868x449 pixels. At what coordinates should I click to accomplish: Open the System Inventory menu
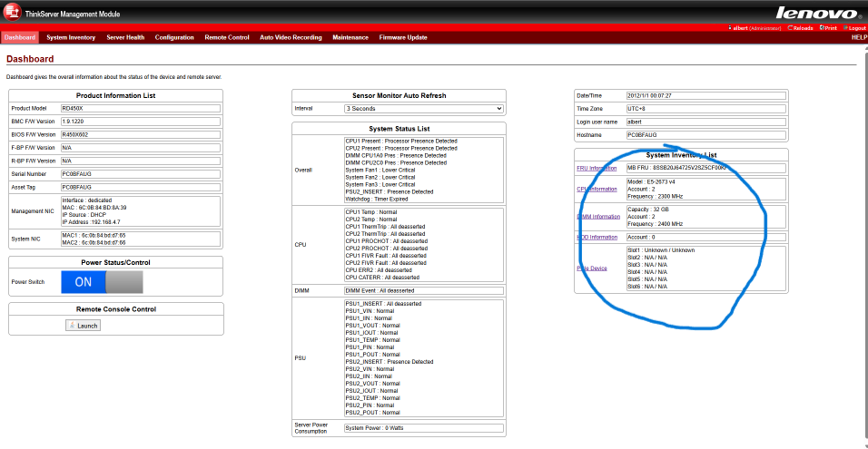coord(71,37)
